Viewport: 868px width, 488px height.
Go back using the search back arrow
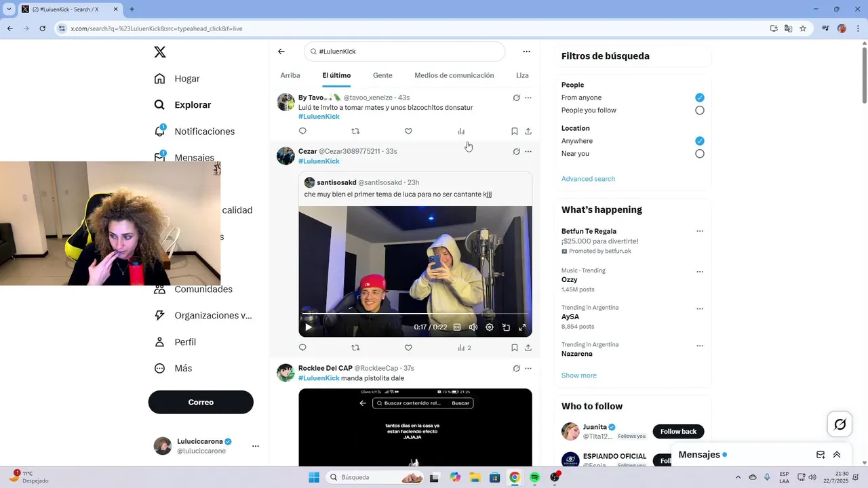[x=281, y=52]
